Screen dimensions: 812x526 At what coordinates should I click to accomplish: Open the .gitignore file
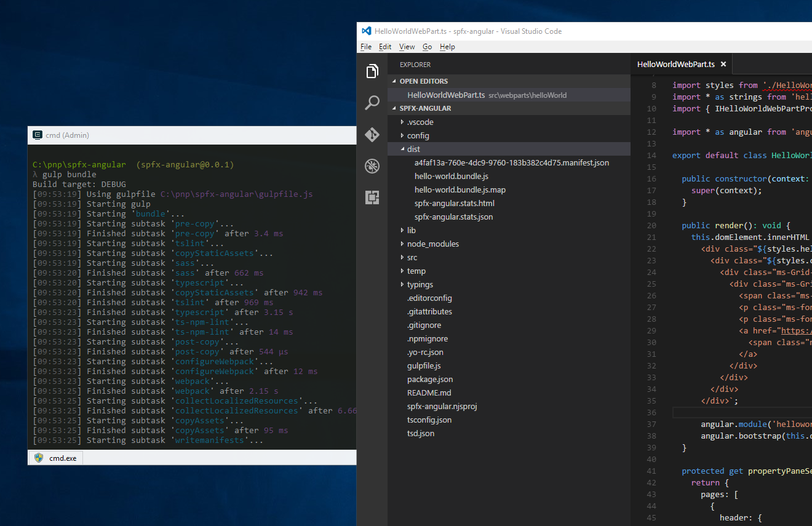tap(424, 325)
